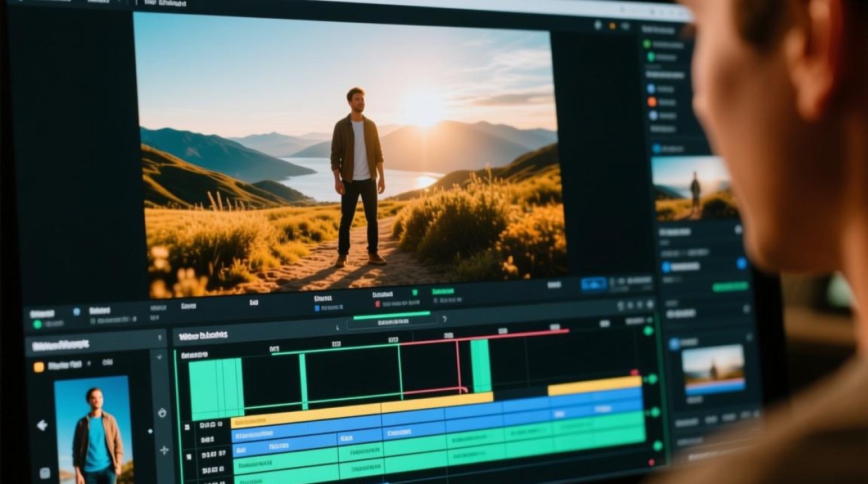Viewport: 868px width, 484px height.
Task: Select the orange dot item in right panel list
Action: 652,102
